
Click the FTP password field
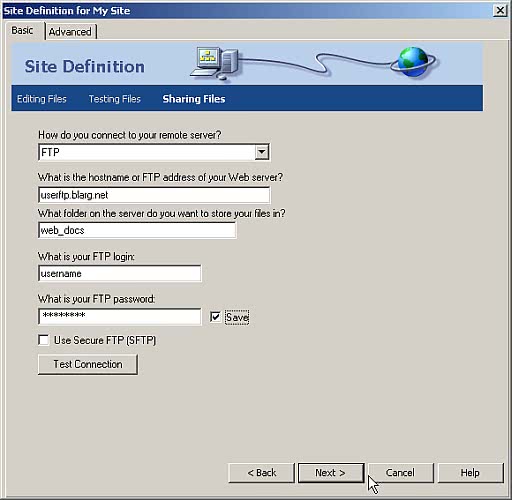click(120, 316)
